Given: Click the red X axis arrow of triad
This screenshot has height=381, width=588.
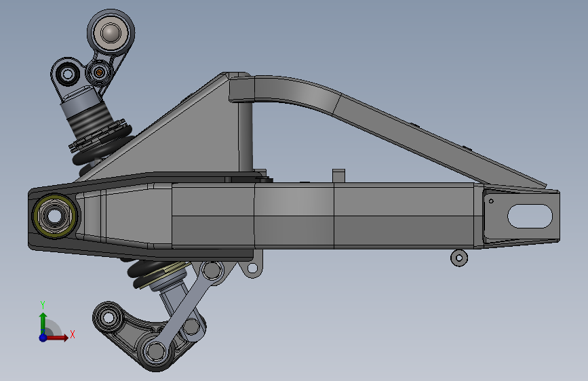Looking at the screenshot, I should click(x=58, y=338).
